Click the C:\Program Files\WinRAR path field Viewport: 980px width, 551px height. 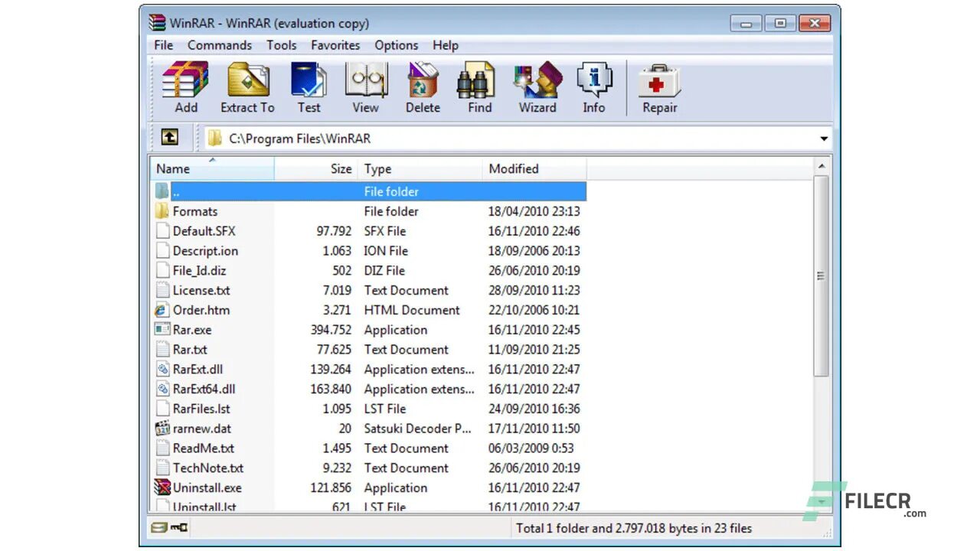[518, 139]
